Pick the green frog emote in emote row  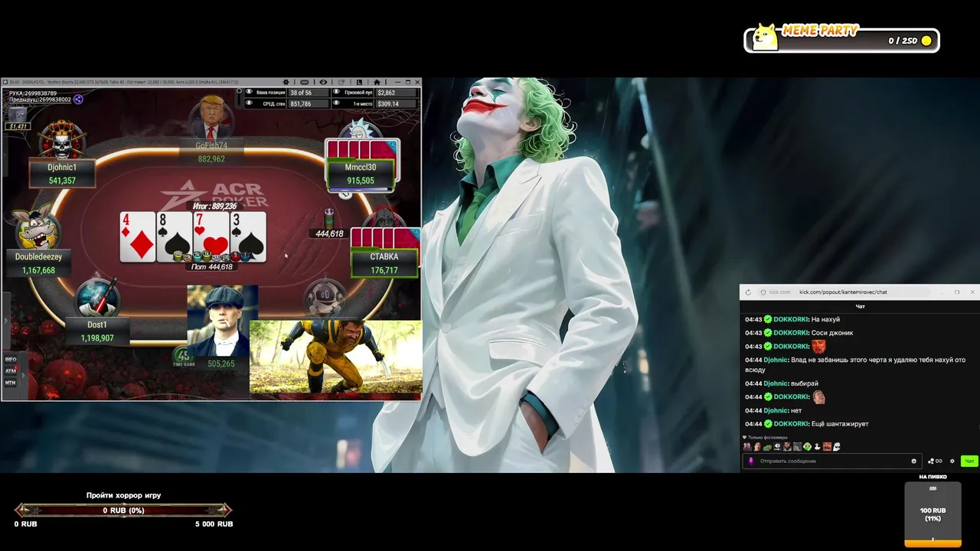coord(767,447)
